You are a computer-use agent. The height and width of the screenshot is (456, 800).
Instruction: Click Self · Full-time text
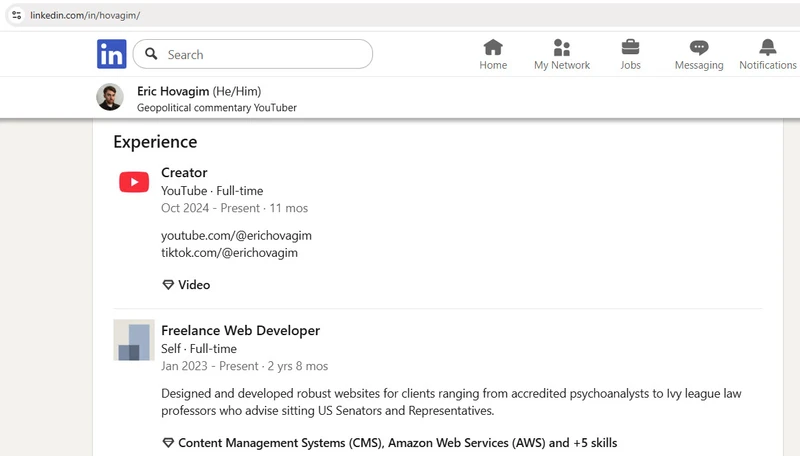click(199, 349)
